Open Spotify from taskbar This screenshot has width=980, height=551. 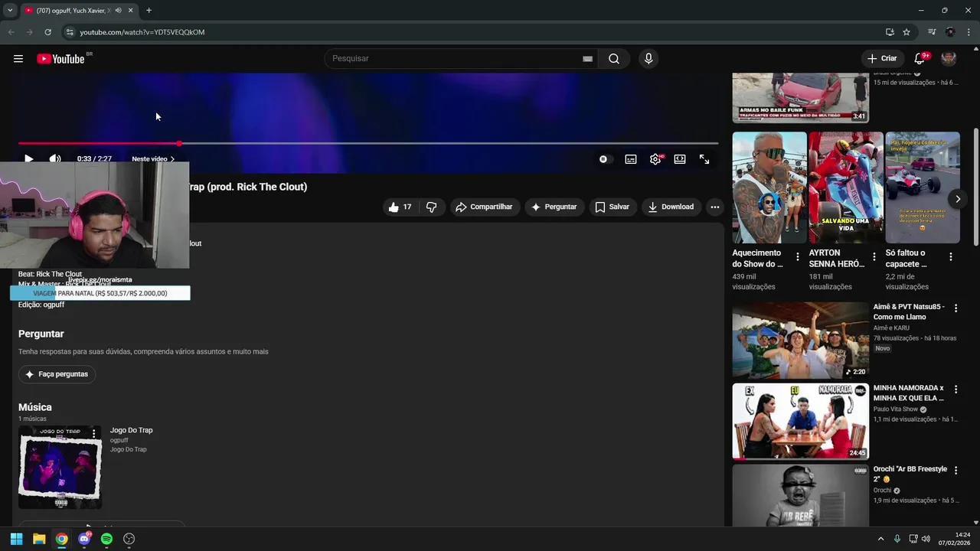[x=106, y=539]
